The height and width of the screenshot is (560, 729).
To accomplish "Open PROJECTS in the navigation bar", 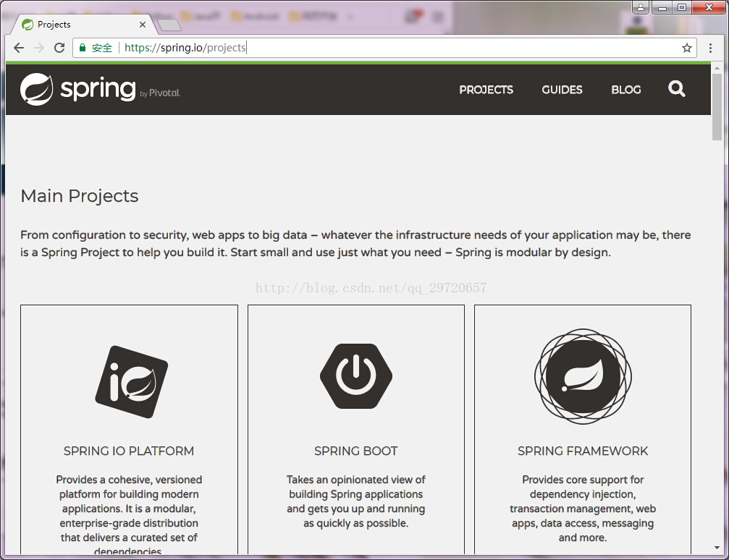I will click(486, 90).
